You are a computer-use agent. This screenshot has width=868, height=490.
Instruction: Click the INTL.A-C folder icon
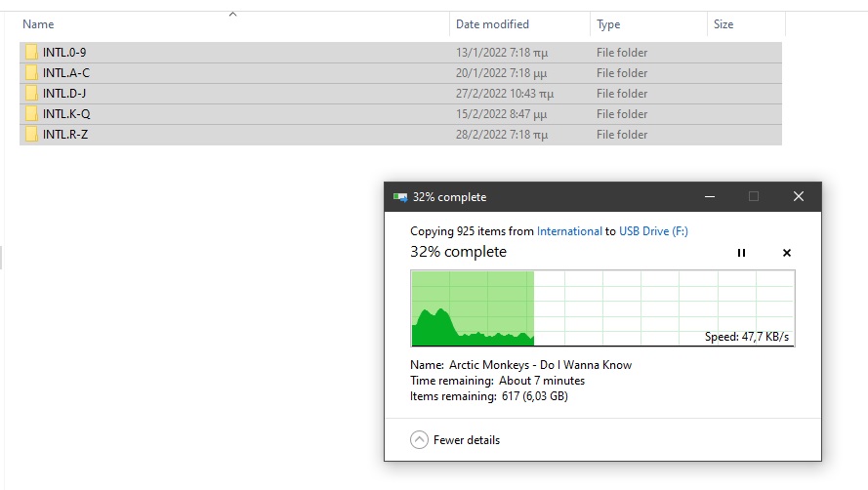pyautogui.click(x=31, y=73)
